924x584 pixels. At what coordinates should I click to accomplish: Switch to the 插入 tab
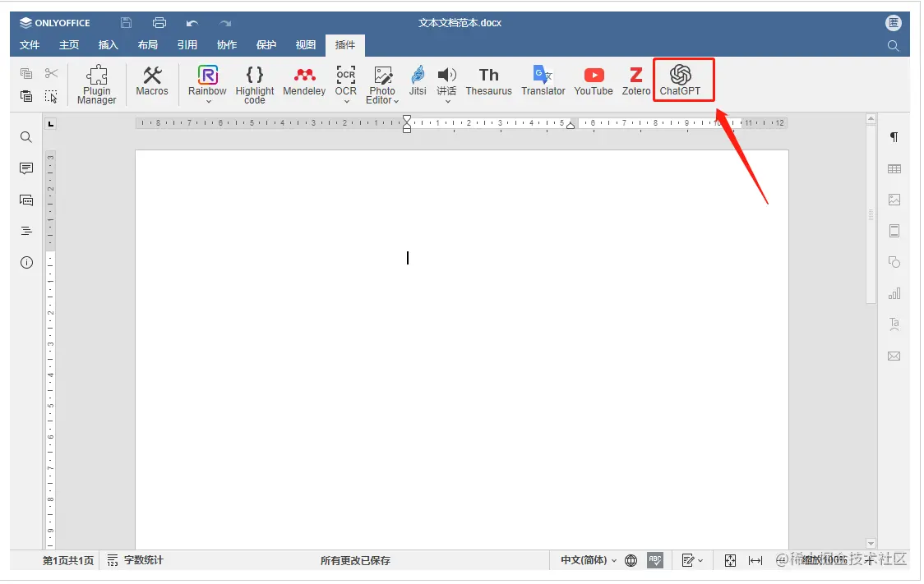[108, 45]
